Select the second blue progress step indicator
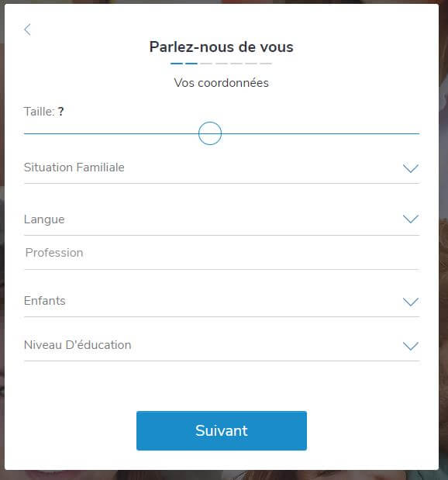The image size is (448, 480). [191, 64]
